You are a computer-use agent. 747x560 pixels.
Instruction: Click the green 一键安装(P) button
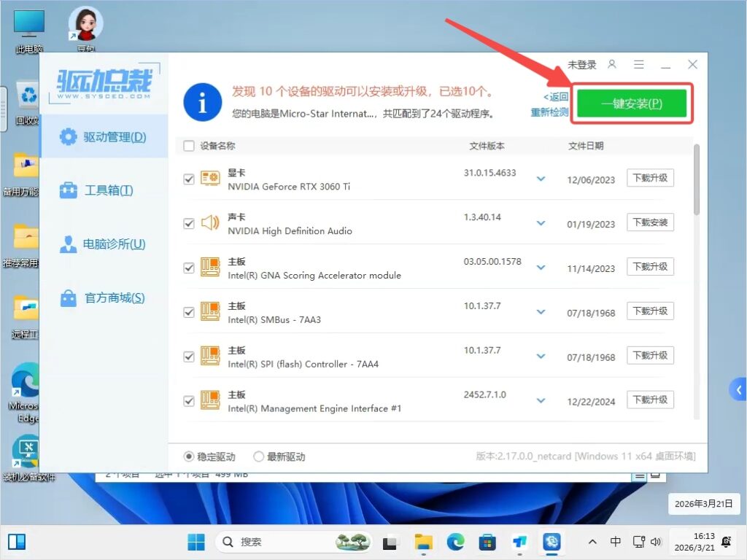[x=632, y=104]
